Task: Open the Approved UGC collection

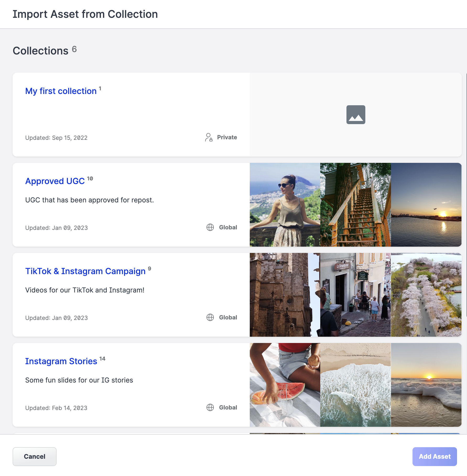Action: [55, 181]
